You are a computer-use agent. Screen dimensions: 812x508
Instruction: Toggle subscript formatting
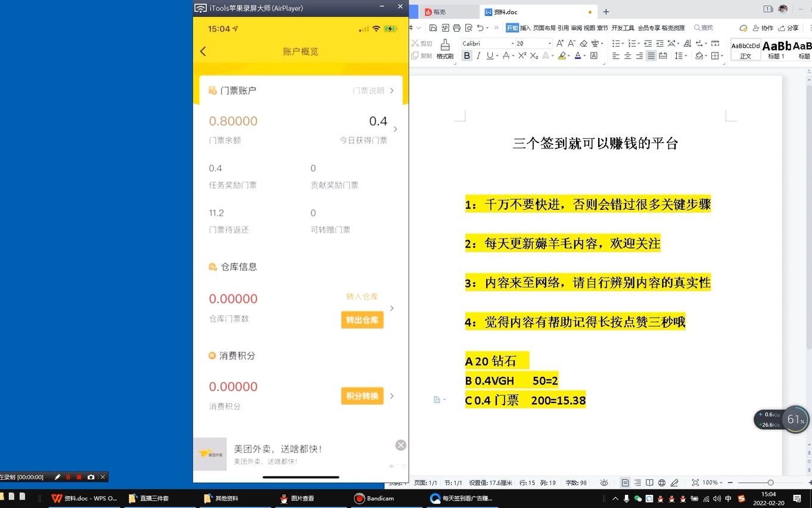pos(534,55)
